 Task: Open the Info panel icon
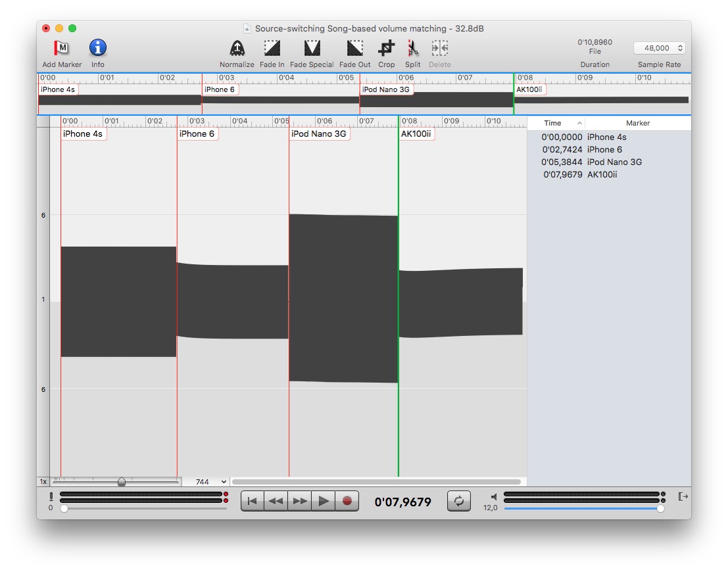pyautogui.click(x=97, y=48)
